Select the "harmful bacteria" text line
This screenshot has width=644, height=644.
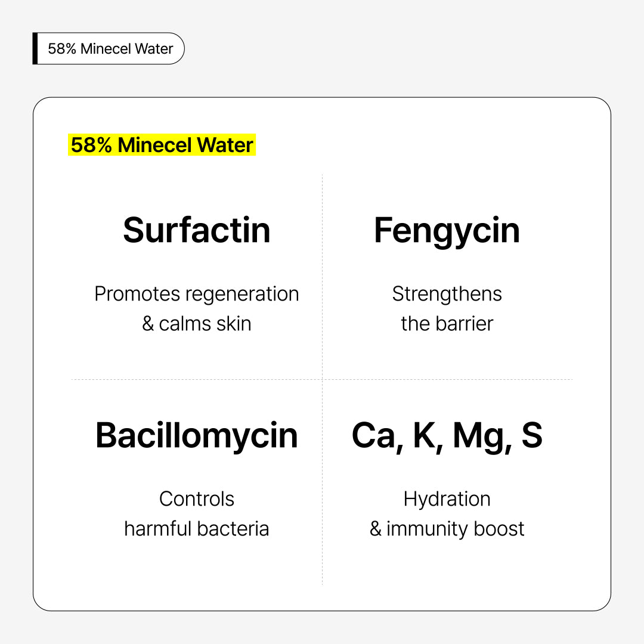(197, 529)
